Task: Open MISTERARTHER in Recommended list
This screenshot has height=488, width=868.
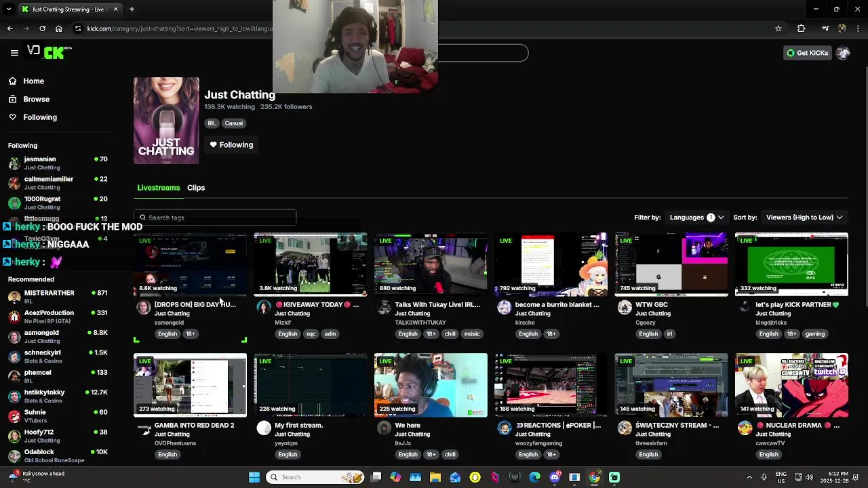Action: (x=58, y=296)
